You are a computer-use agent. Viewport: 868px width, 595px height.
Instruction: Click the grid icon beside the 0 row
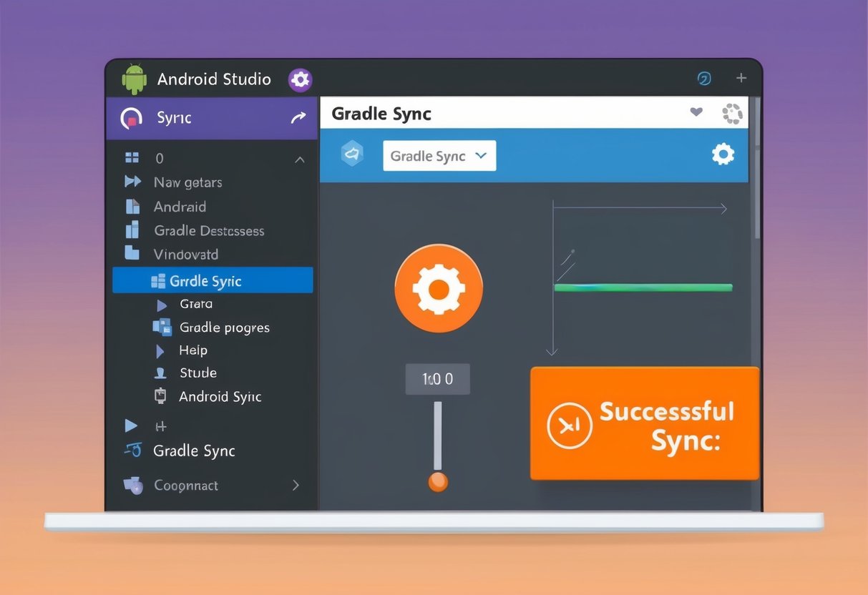click(x=132, y=158)
